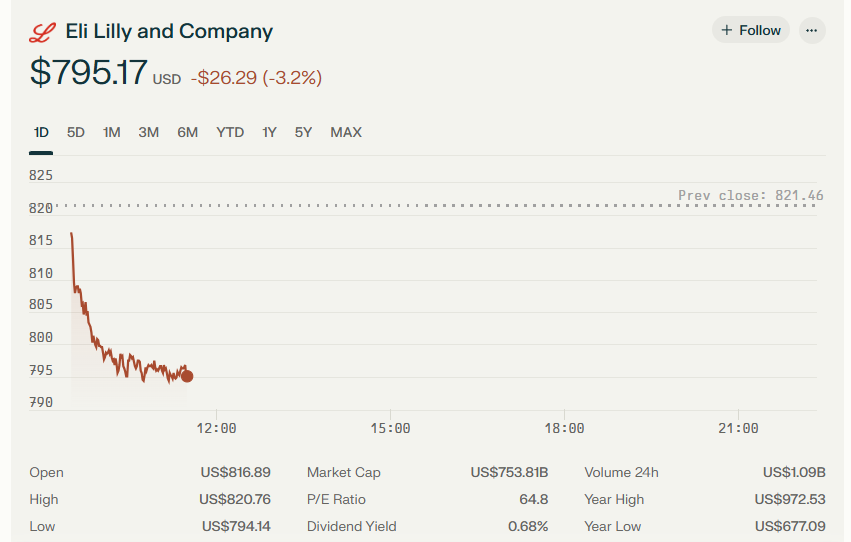Click the Year High value US$972.53

790,499
